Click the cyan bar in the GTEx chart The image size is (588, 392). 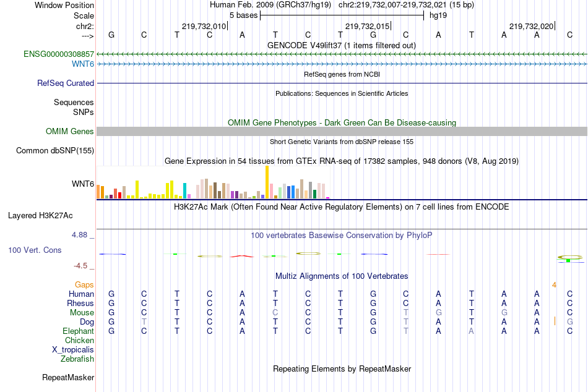184,191
